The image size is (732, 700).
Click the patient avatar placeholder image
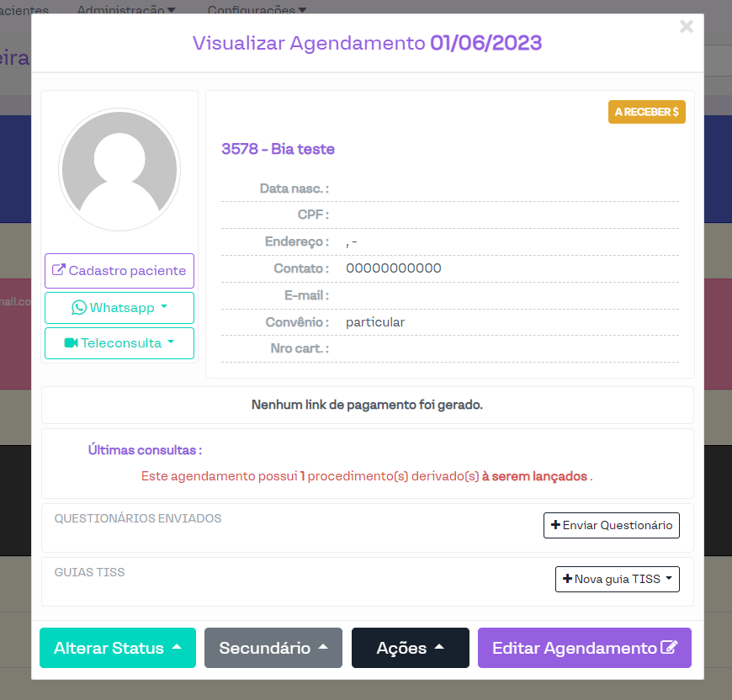pos(119,169)
